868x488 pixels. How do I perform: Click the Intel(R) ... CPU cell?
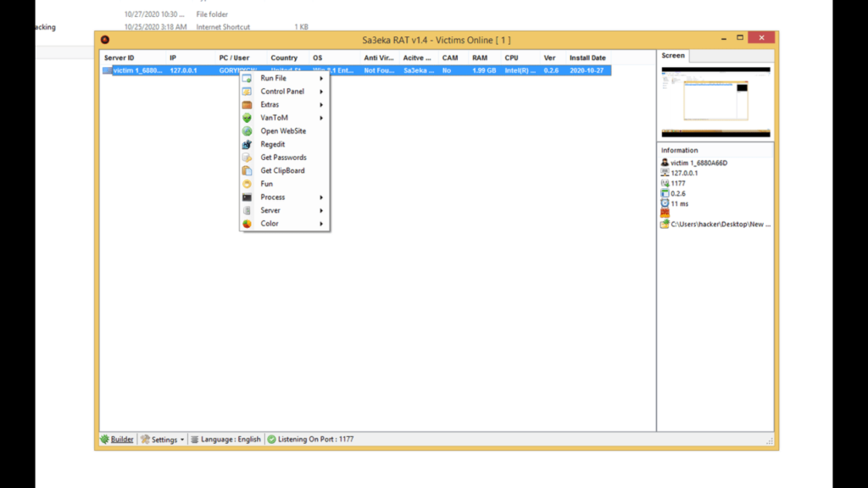(520, 70)
